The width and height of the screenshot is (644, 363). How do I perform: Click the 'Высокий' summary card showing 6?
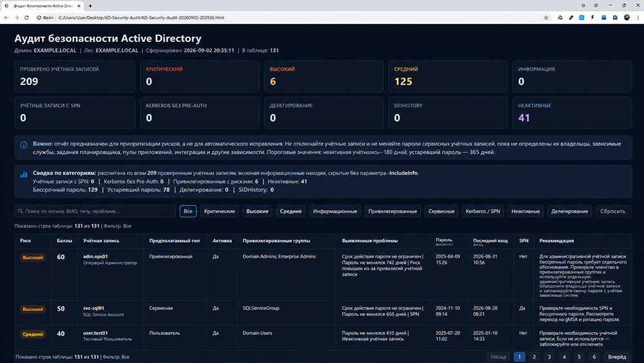[324, 77]
